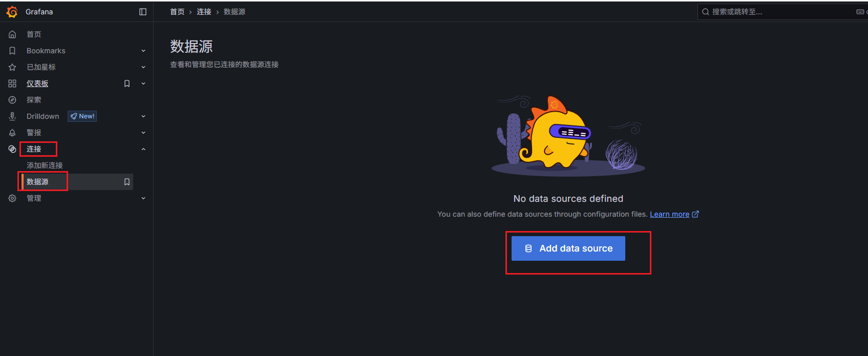
Task: Open 管理 in the sidebar
Action: pyautogui.click(x=34, y=198)
